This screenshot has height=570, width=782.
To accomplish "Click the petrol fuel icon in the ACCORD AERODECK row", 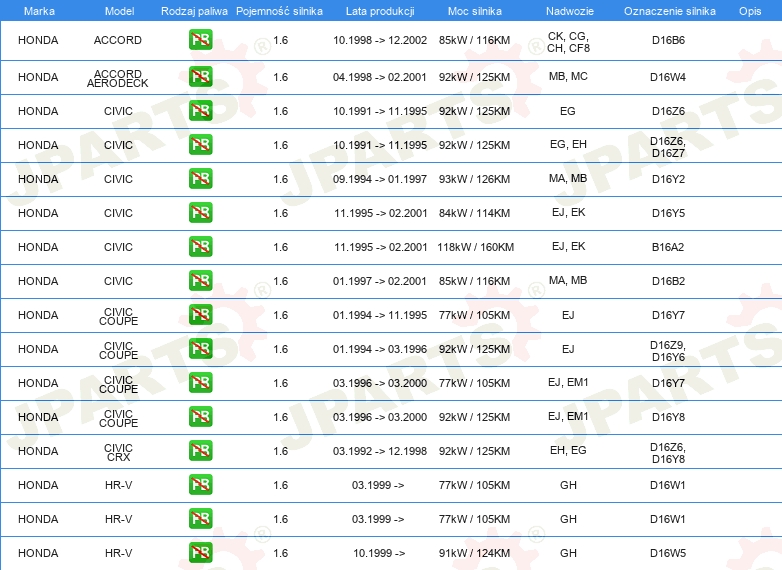I will pyautogui.click(x=200, y=77).
